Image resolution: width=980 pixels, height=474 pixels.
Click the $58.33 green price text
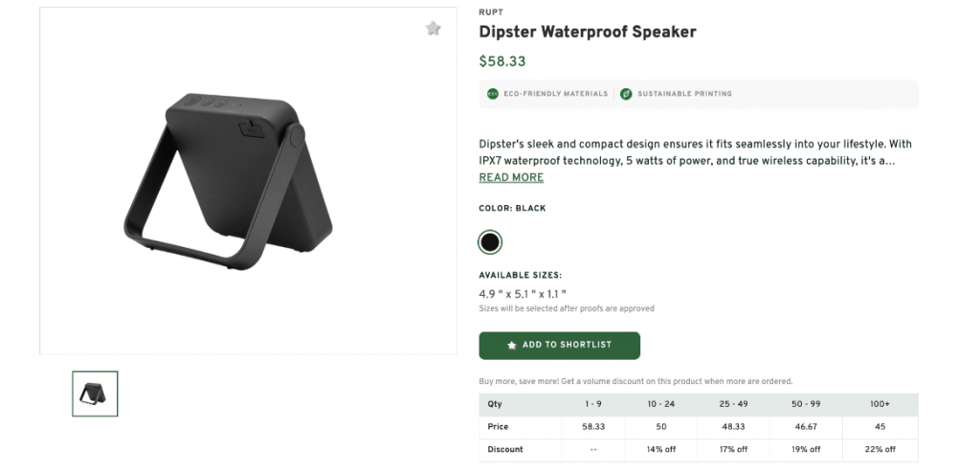pos(502,61)
